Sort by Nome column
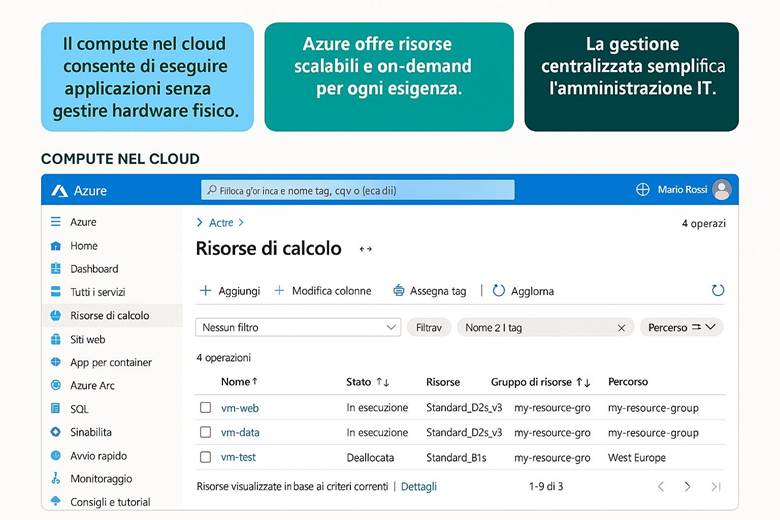 click(x=239, y=382)
